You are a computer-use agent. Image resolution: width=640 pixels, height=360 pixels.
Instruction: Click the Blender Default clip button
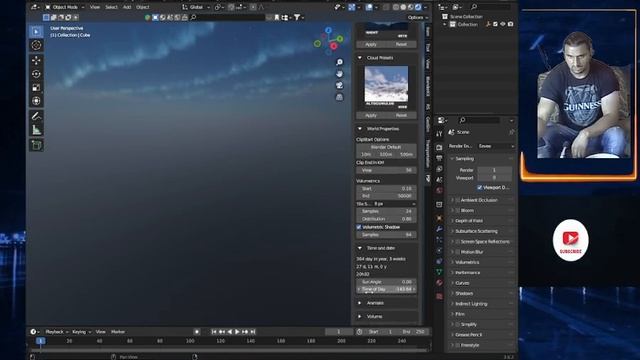click(386, 147)
